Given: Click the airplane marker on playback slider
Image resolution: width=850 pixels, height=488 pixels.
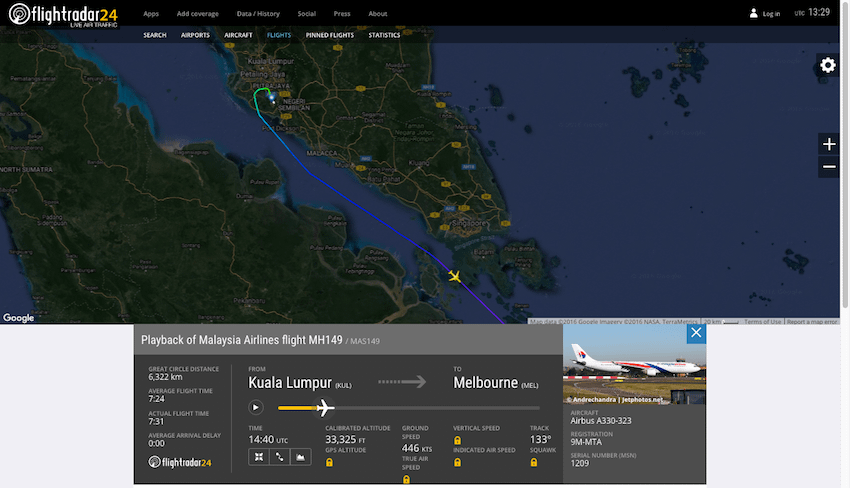Looking at the screenshot, I should (x=324, y=407).
